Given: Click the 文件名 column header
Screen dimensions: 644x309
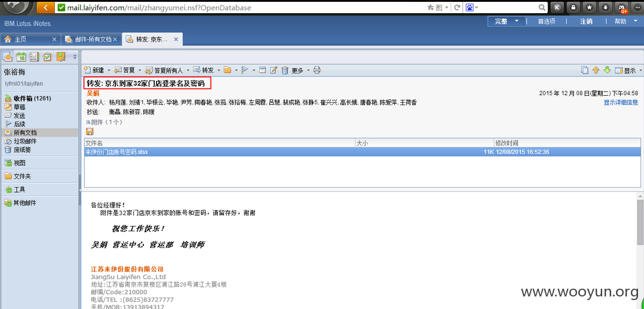Looking at the screenshot, I should coord(220,143).
